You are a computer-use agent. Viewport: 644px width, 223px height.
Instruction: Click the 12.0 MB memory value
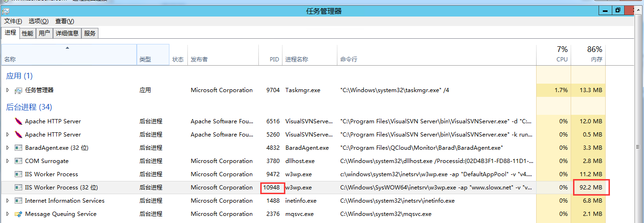click(591, 121)
